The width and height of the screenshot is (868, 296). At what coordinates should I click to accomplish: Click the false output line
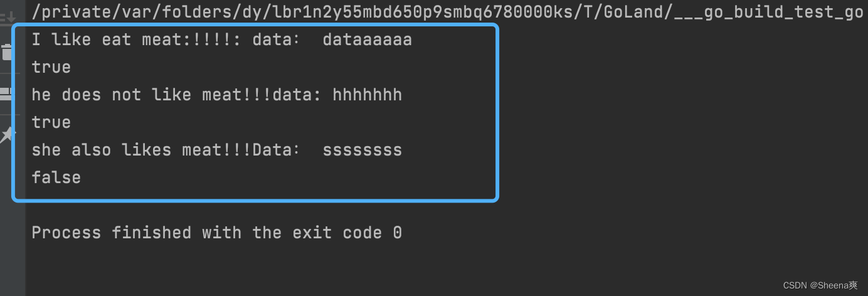56,177
